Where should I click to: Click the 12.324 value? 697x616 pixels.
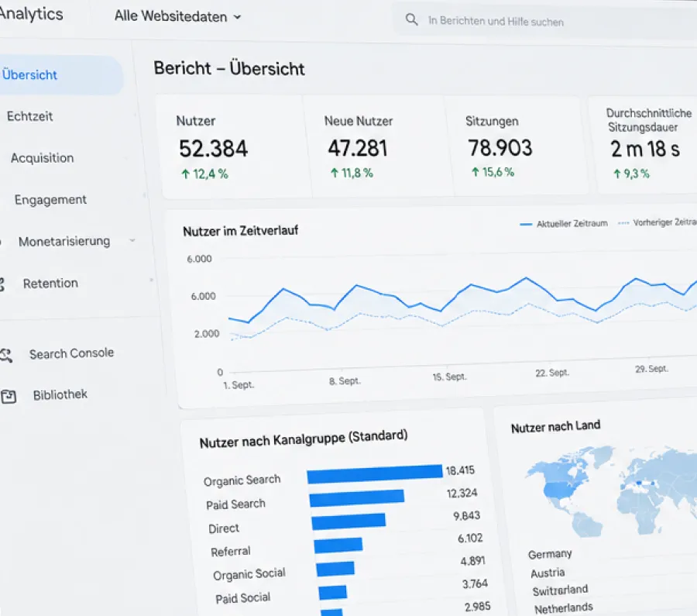click(x=462, y=494)
